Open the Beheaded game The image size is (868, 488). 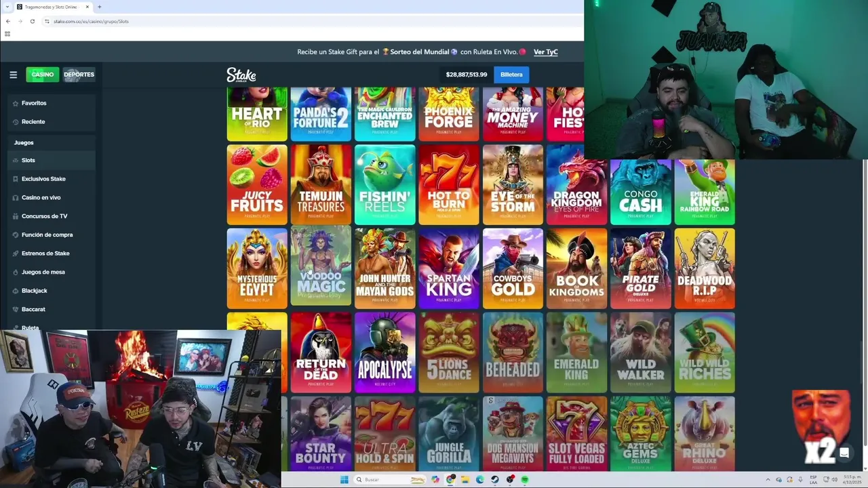click(513, 352)
